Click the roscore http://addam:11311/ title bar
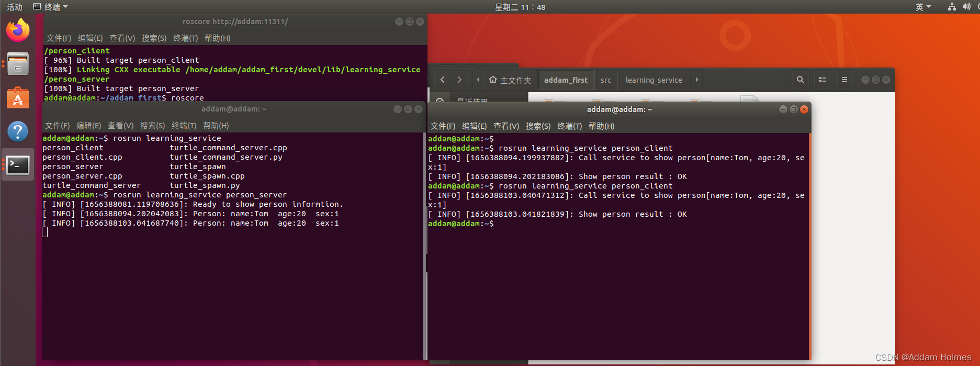980x366 pixels. (x=235, y=21)
